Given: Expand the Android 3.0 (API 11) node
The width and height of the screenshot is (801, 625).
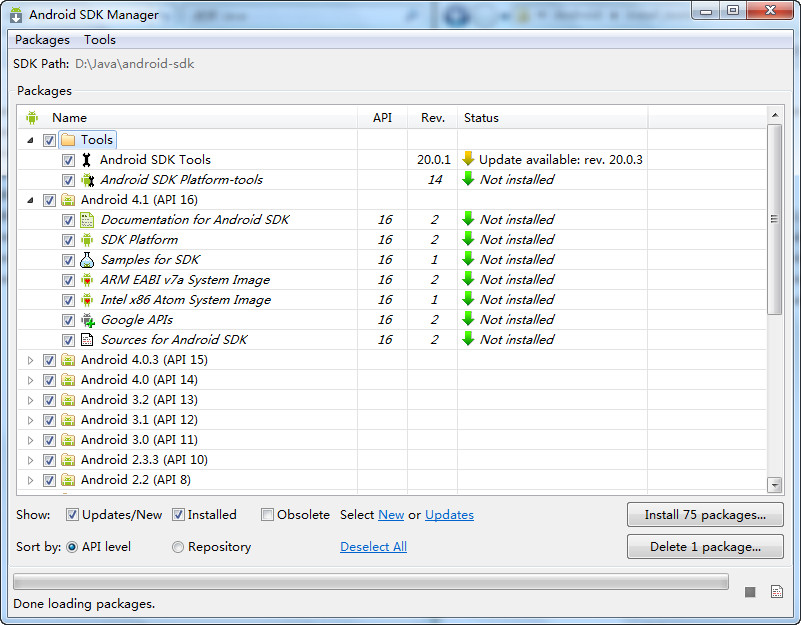Looking at the screenshot, I should coord(31,441).
